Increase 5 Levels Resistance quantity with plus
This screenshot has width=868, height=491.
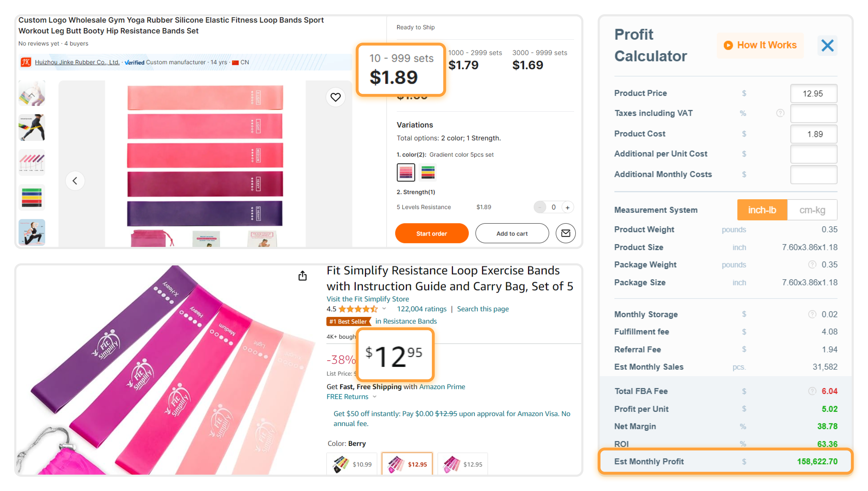click(x=567, y=207)
